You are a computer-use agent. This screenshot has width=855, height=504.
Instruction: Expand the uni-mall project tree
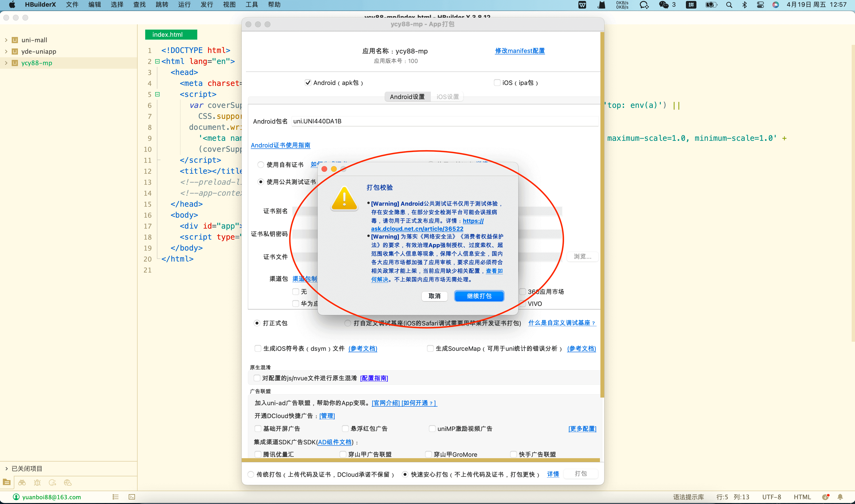[x=6, y=40]
